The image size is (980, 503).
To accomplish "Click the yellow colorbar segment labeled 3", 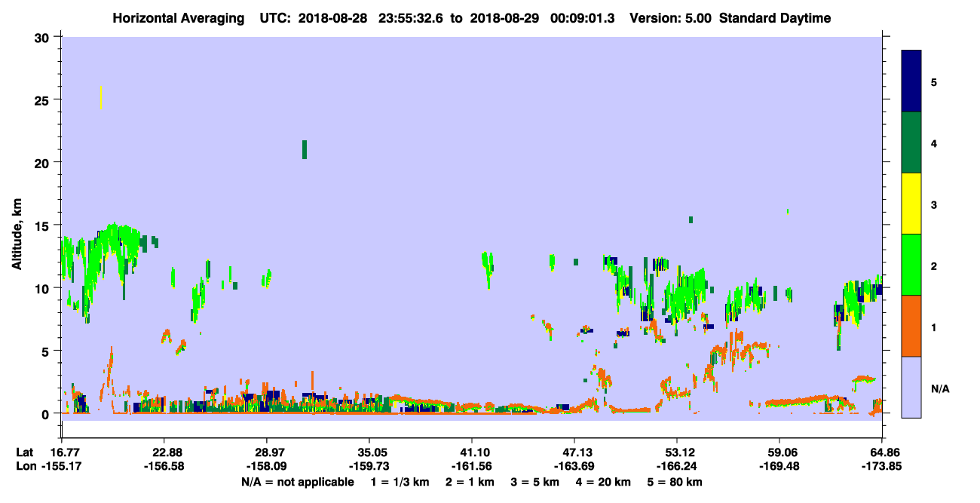I will pos(911,204).
